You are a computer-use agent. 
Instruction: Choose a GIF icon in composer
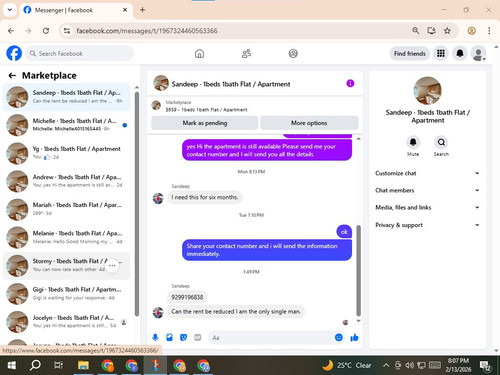(x=198, y=338)
